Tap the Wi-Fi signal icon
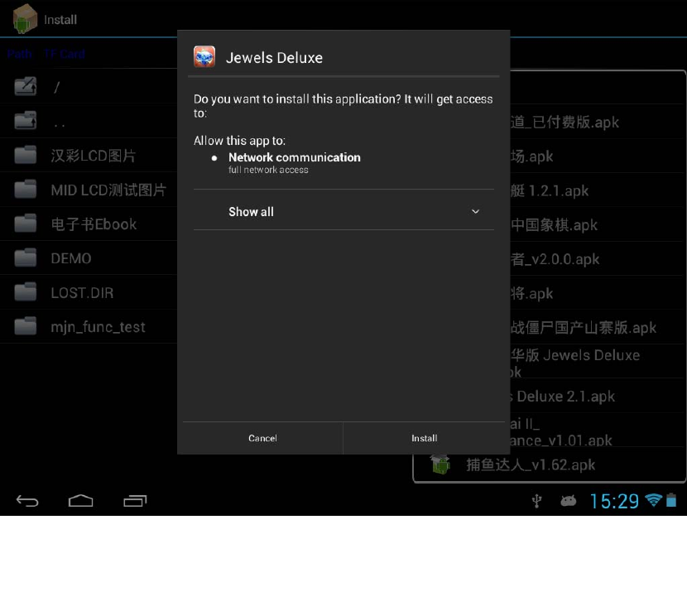 point(653,500)
